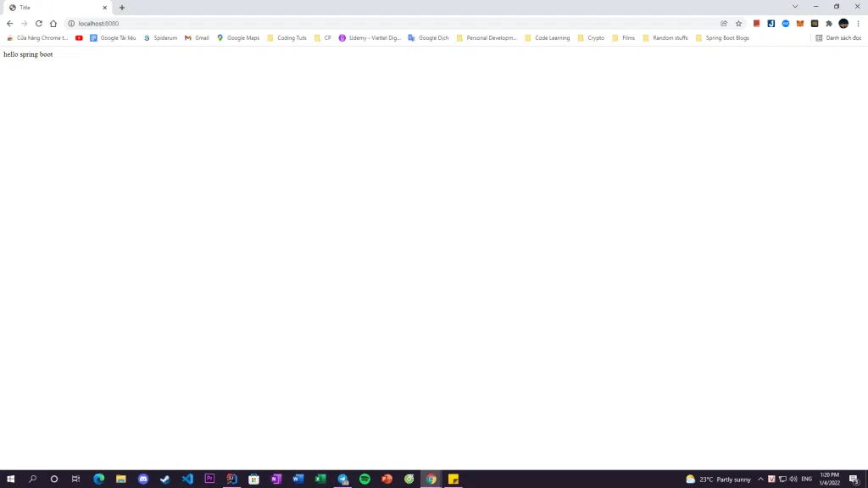This screenshot has width=868, height=488.
Task: Go back to the previous page
Action: [10, 23]
